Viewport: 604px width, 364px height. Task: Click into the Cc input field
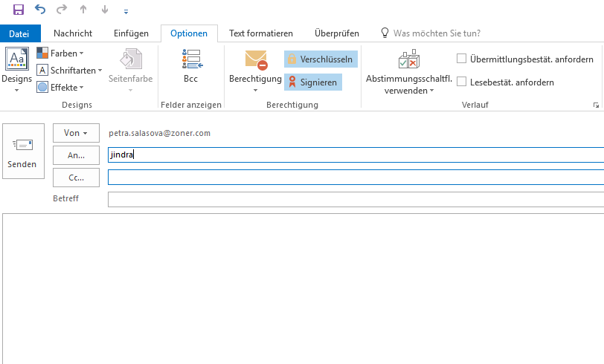[x=356, y=178]
